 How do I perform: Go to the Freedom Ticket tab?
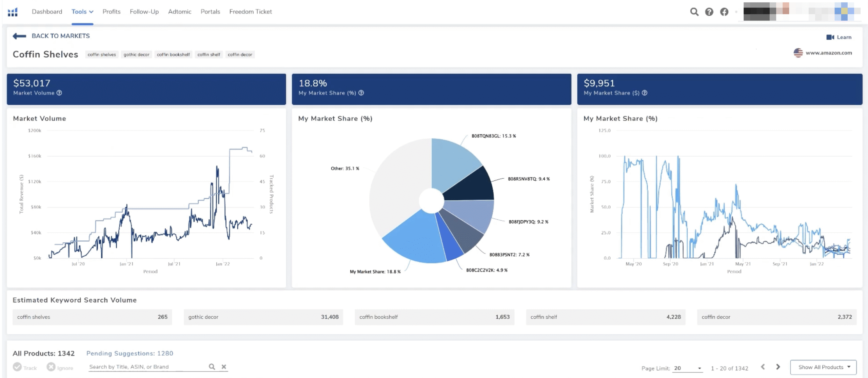[x=251, y=12]
